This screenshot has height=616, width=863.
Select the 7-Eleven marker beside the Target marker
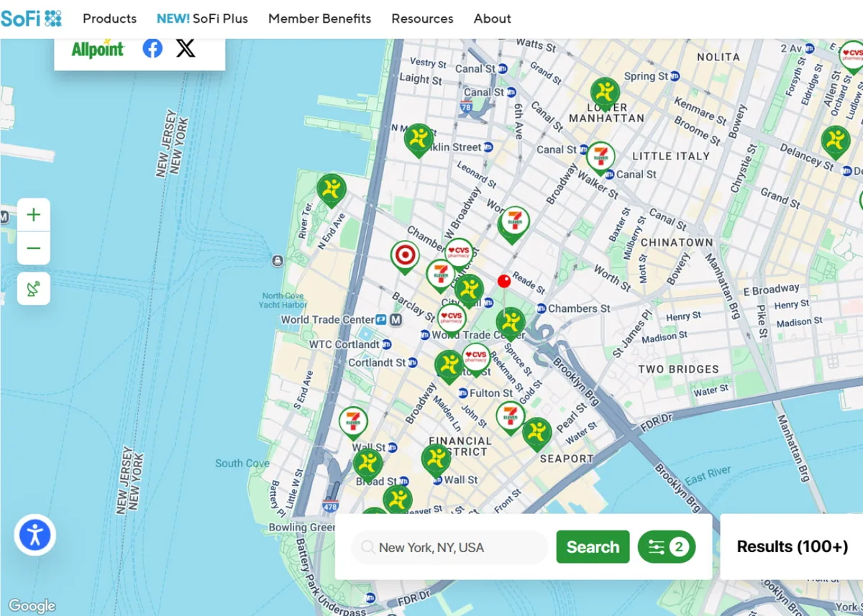(x=440, y=276)
